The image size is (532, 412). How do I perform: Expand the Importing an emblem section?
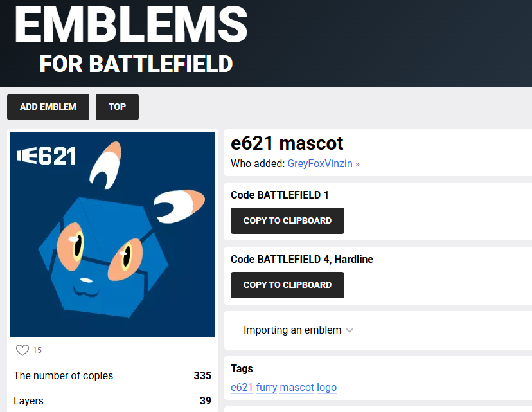pos(292,330)
